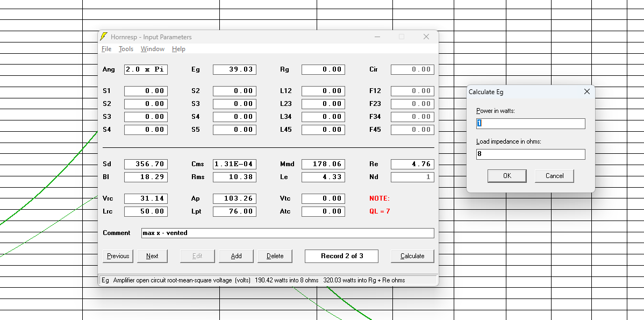Click the S1 value field
644x320 pixels.
pyautogui.click(x=146, y=91)
